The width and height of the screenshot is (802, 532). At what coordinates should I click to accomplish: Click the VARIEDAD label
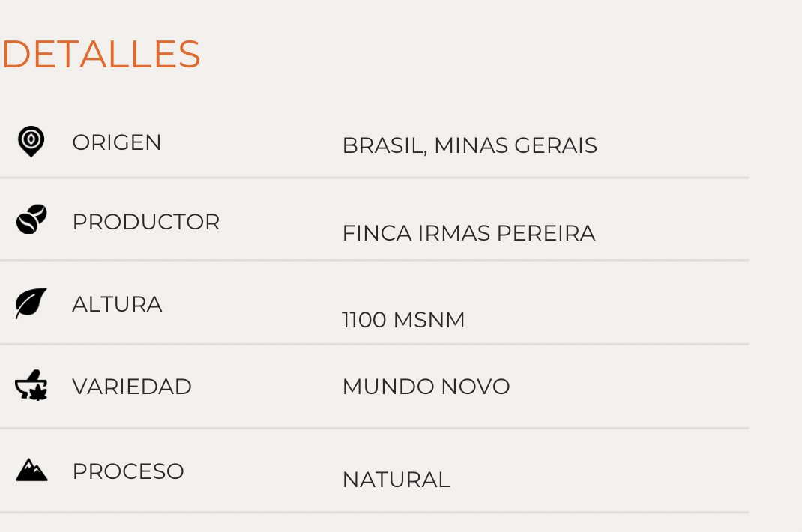coord(132,387)
